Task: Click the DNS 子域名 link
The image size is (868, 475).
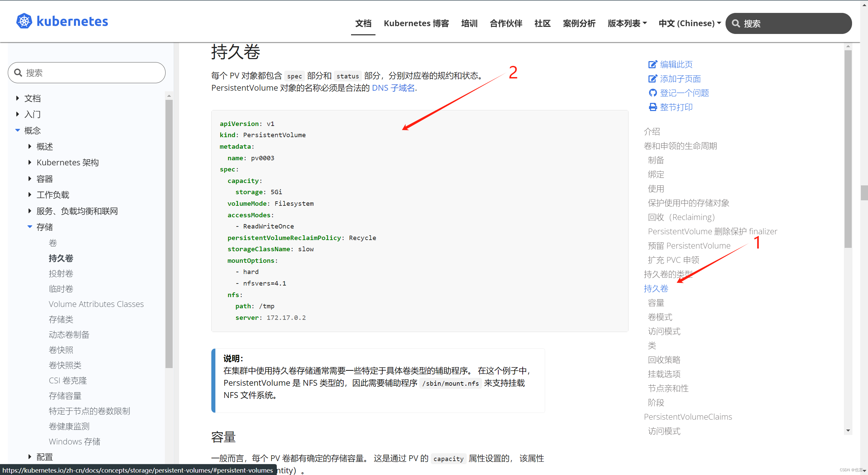Action: [x=393, y=88]
